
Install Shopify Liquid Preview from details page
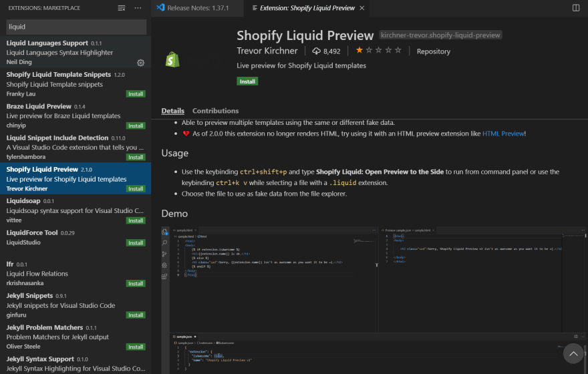pyautogui.click(x=247, y=81)
